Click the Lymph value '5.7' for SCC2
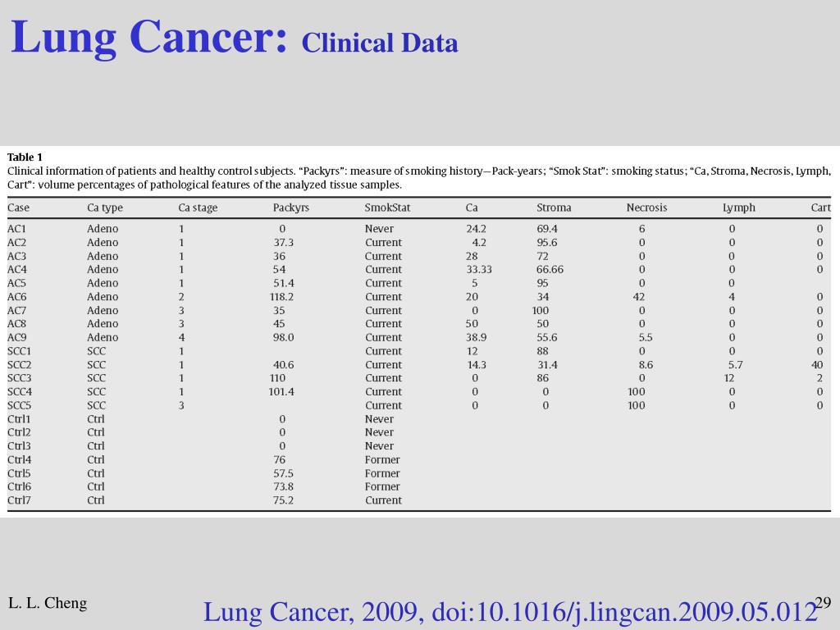840x630 pixels. click(736, 365)
